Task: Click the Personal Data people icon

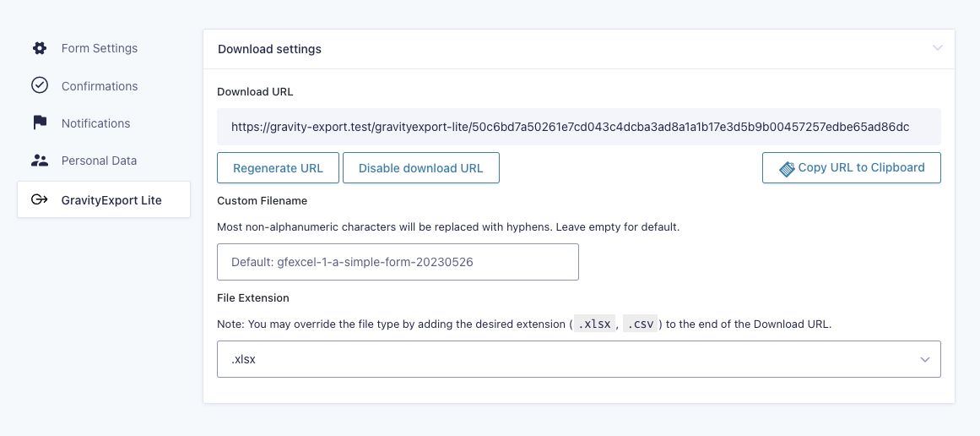Action: (x=40, y=161)
